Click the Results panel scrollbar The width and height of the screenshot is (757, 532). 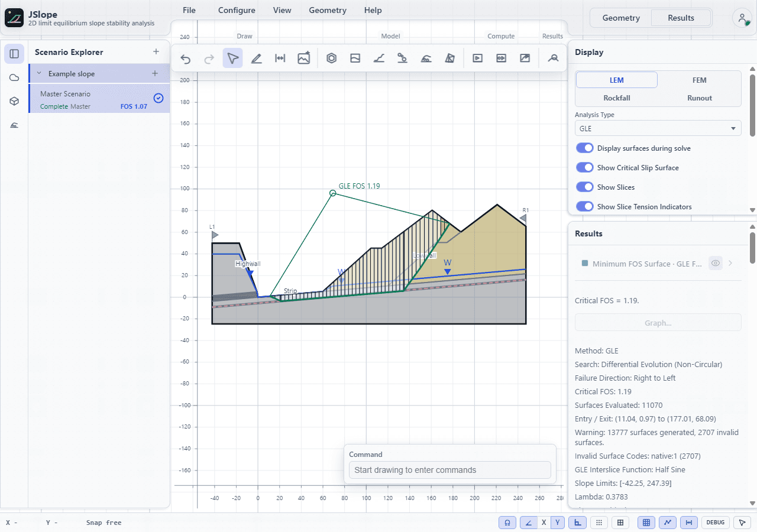coord(753,248)
